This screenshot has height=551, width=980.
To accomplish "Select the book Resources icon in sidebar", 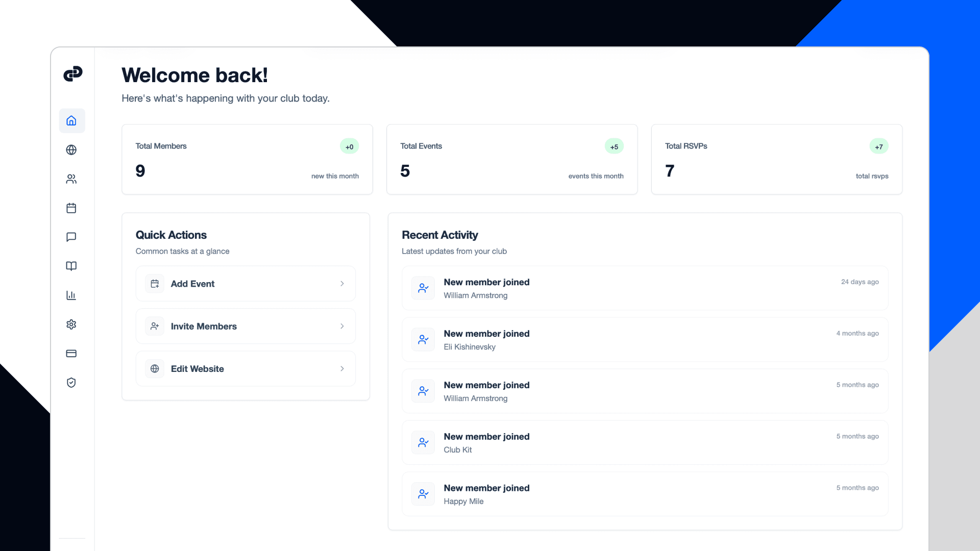I will (x=71, y=266).
